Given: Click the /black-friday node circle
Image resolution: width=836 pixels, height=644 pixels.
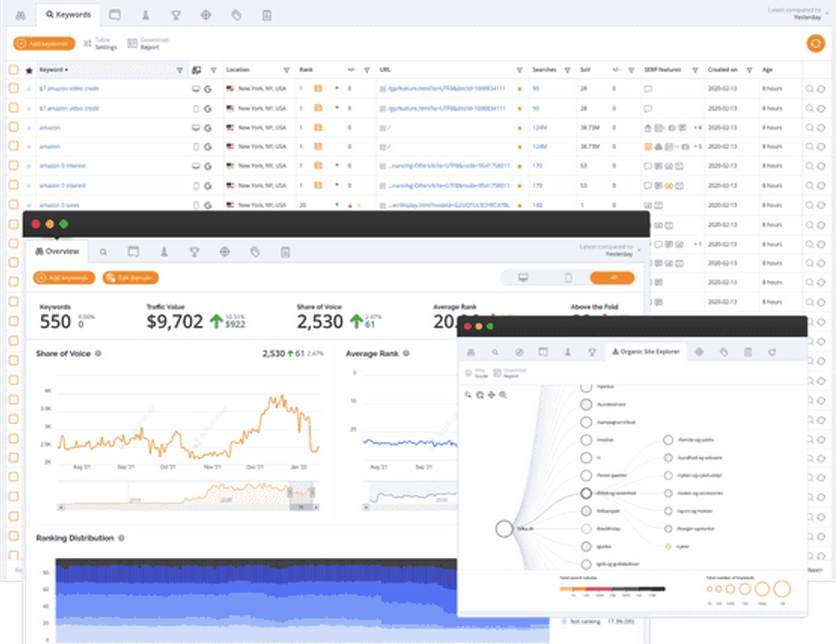Looking at the screenshot, I should click(x=586, y=529).
